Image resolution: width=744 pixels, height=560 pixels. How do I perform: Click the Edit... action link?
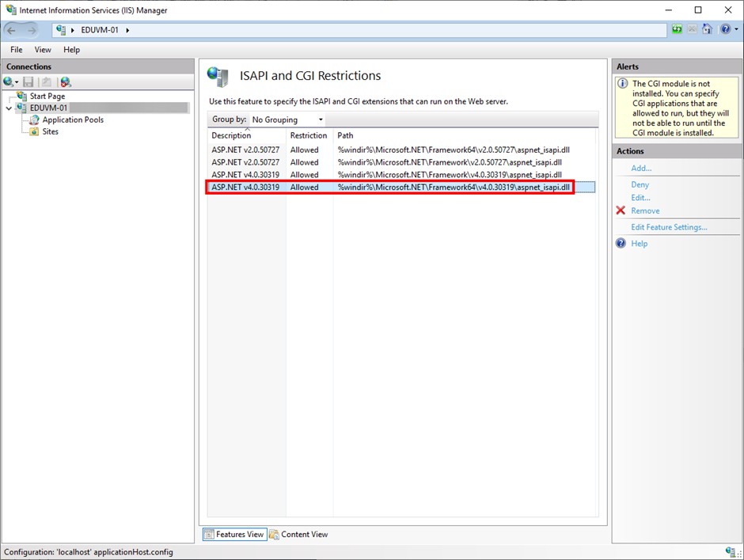(640, 198)
